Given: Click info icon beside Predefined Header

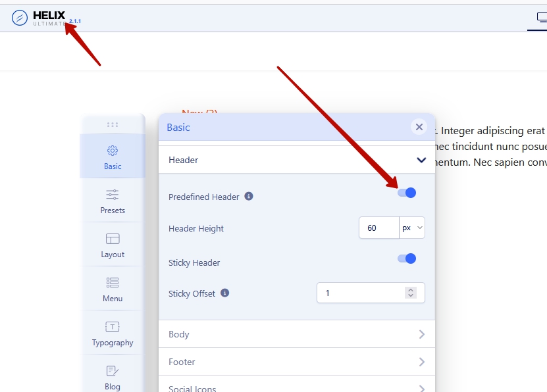Looking at the screenshot, I should click(249, 196).
